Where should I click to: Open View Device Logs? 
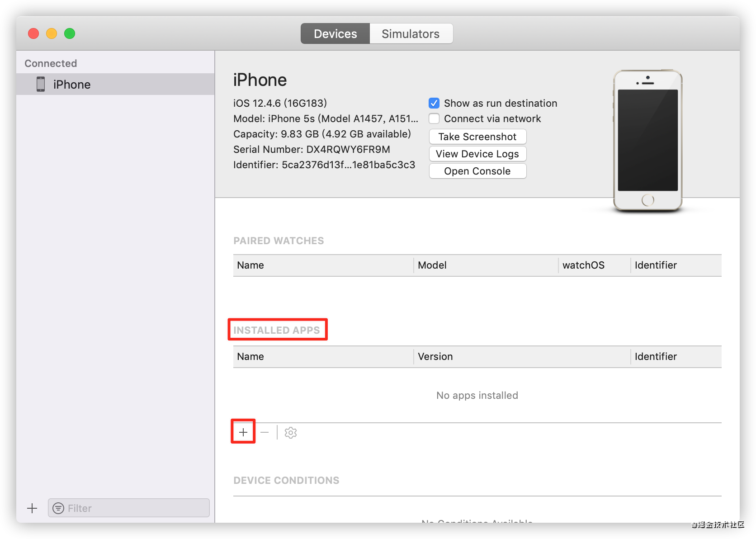477,154
